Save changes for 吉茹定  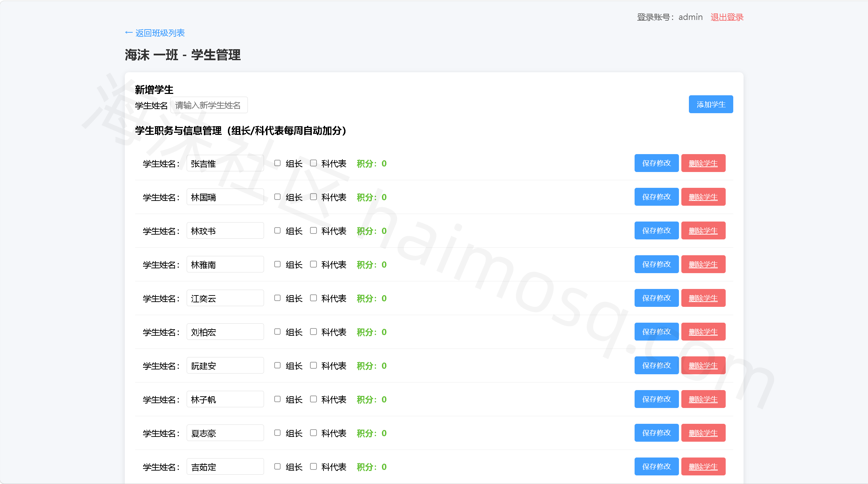coord(657,466)
